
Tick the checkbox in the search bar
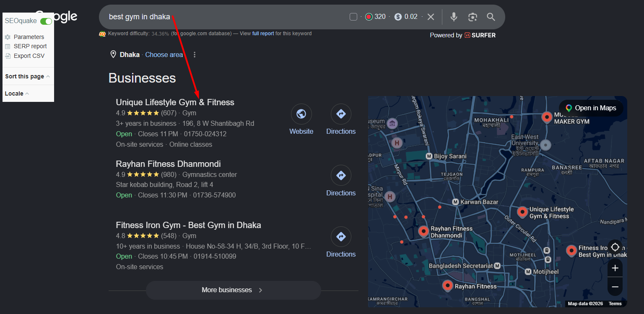pyautogui.click(x=353, y=17)
